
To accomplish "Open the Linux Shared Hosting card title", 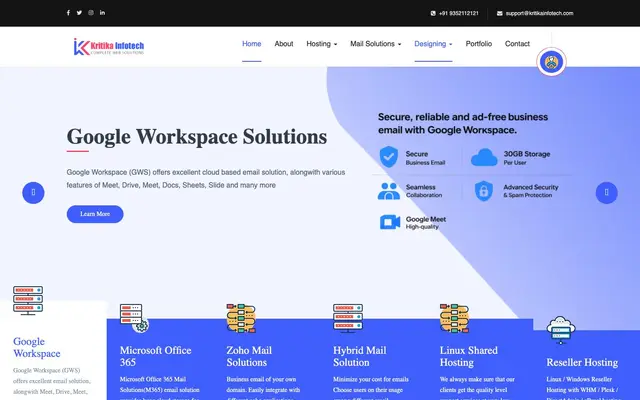I will (469, 356).
